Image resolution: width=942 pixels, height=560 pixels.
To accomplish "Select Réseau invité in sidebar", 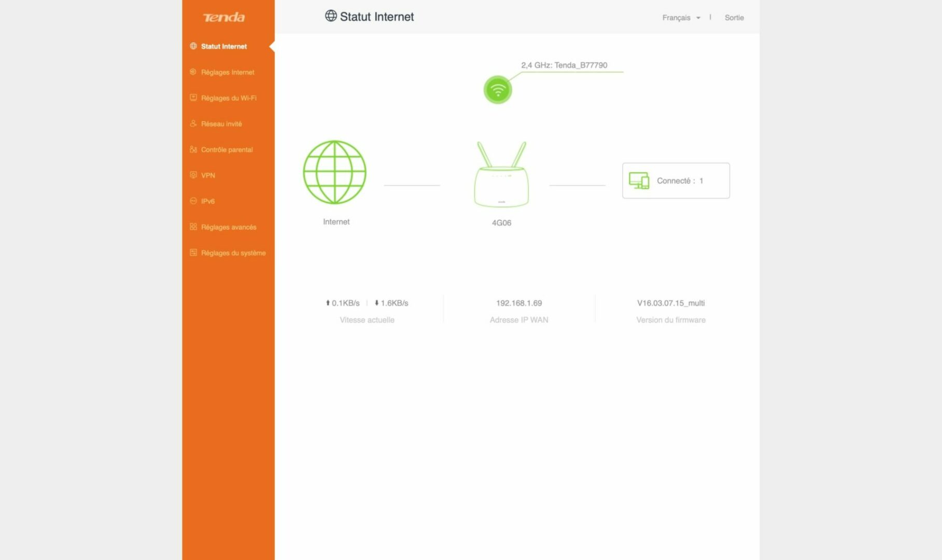I will click(x=221, y=124).
